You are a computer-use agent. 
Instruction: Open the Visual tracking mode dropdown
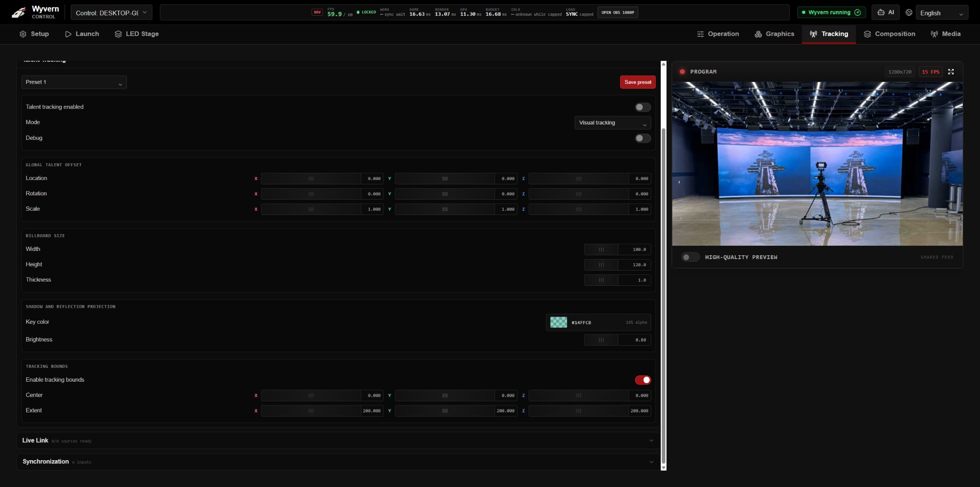(x=612, y=123)
